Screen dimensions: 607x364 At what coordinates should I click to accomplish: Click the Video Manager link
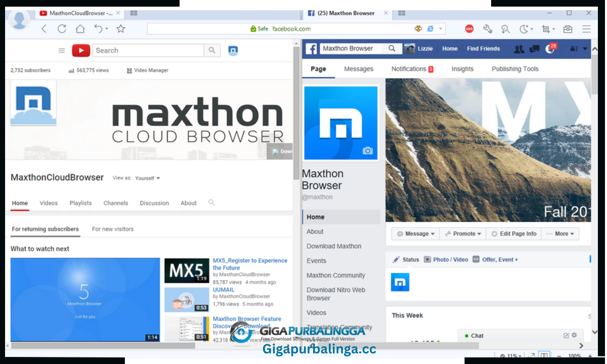(148, 70)
